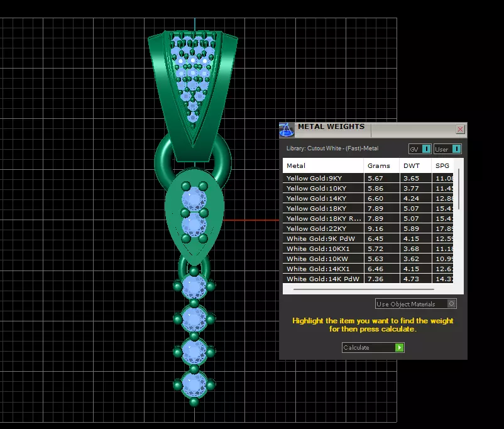504x429 pixels.
Task: Select the bottom gemstone of the pendant
Action: pos(194,384)
